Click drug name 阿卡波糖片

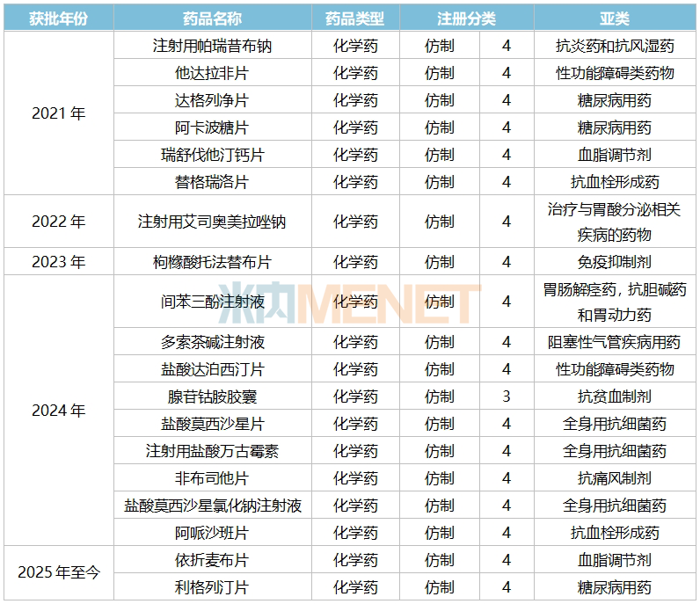pos(213,127)
